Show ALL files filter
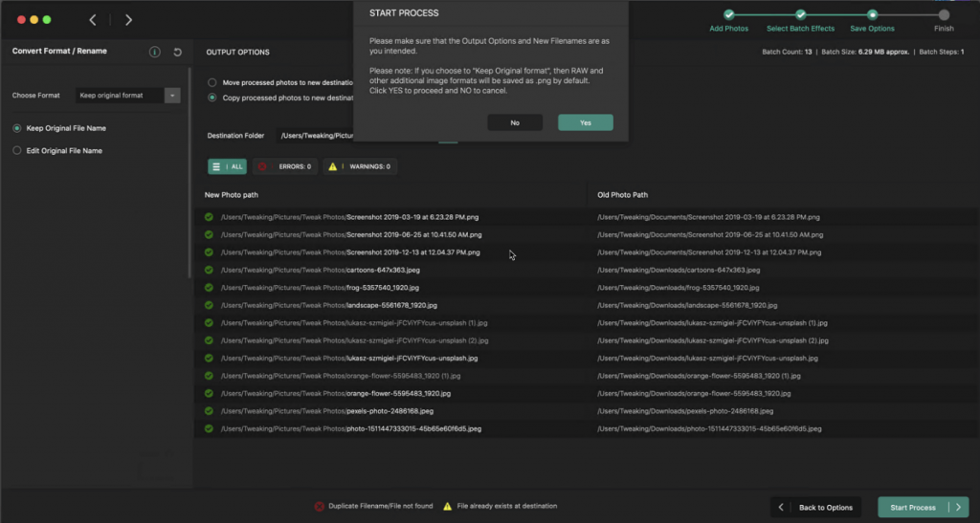980x523 pixels. (227, 166)
